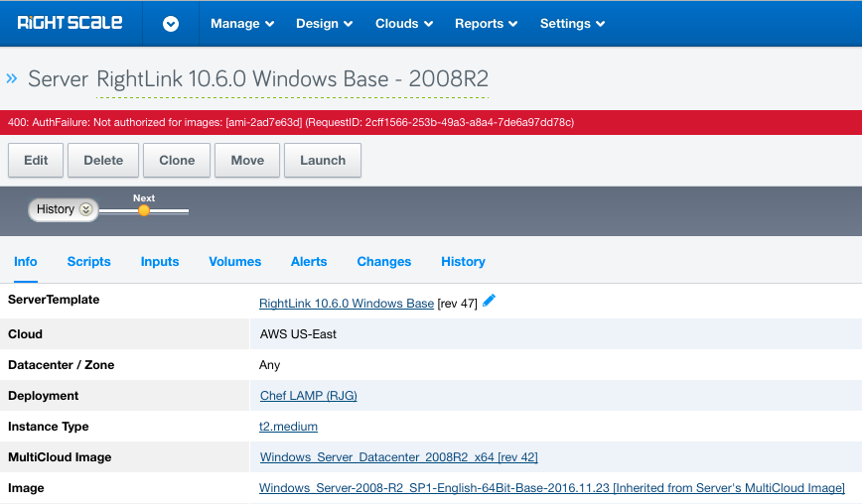Open the Chef LAMP (RJG) deployment link
The width and height of the screenshot is (862, 504).
pyautogui.click(x=309, y=395)
